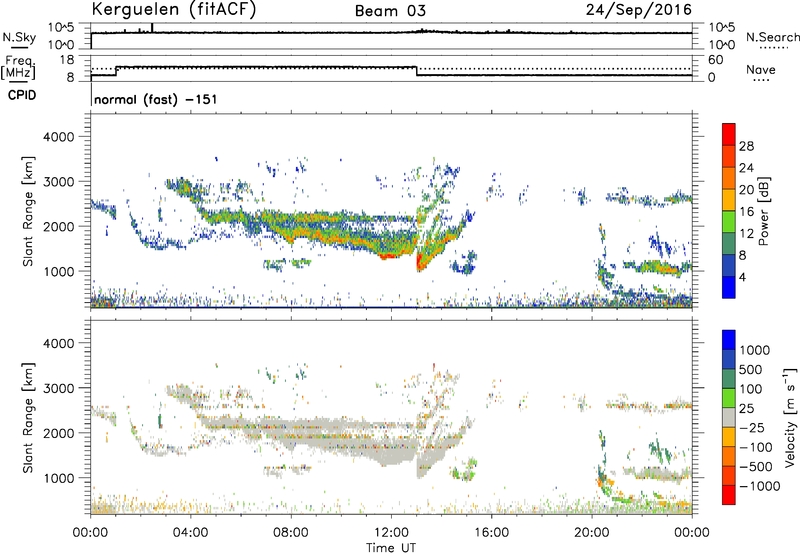Click the 'Time UT' axis label
The height and width of the screenshot is (554, 800).
[391, 548]
